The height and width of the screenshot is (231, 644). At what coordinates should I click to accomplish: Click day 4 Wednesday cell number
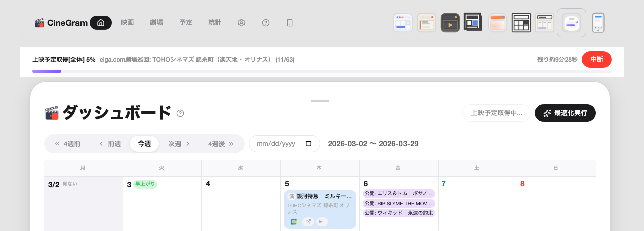coord(208,184)
